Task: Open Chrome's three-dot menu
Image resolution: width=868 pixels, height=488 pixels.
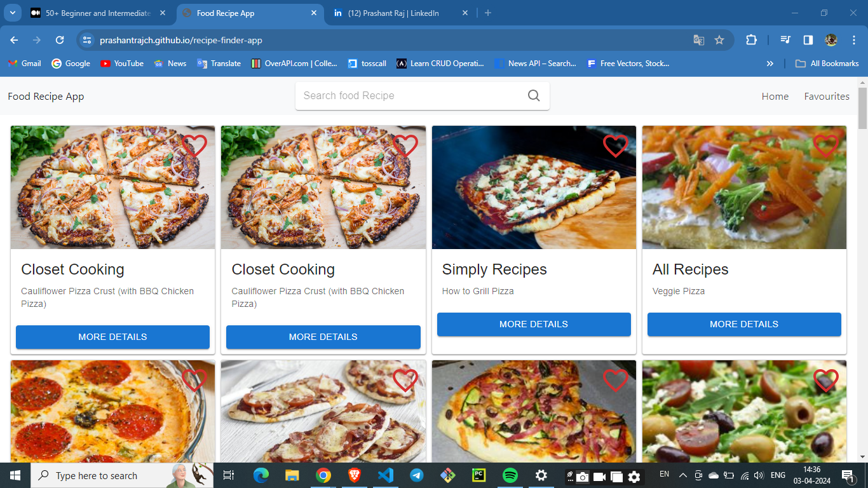Action: pyautogui.click(x=853, y=40)
